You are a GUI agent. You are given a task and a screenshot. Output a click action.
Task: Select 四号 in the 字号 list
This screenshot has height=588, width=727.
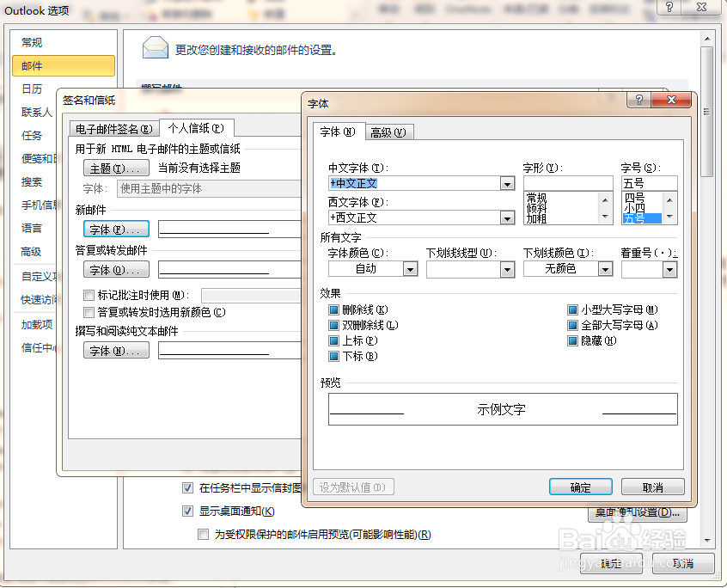pyautogui.click(x=634, y=198)
